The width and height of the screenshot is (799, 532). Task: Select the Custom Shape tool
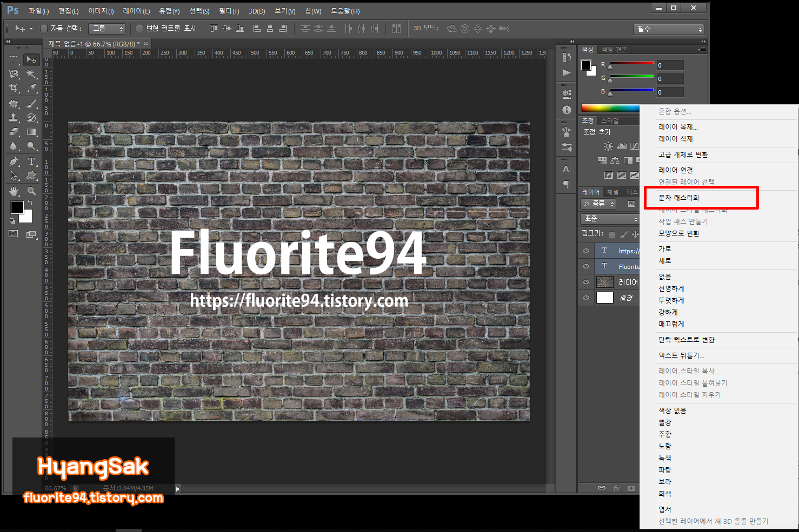[31, 176]
